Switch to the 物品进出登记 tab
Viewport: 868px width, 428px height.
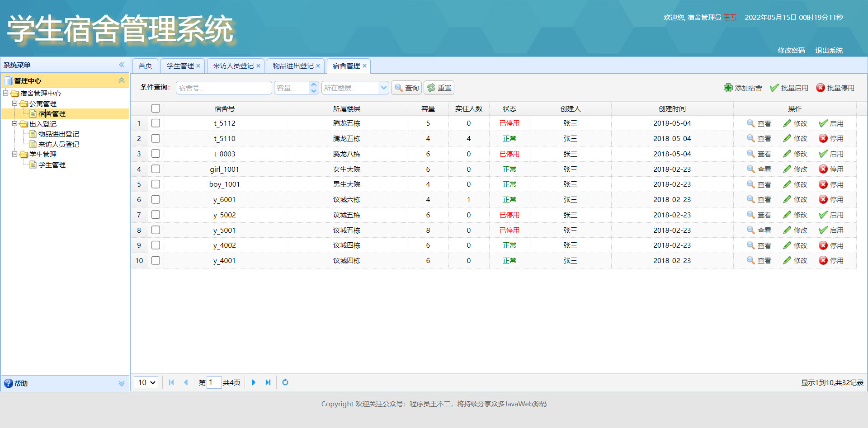point(293,66)
